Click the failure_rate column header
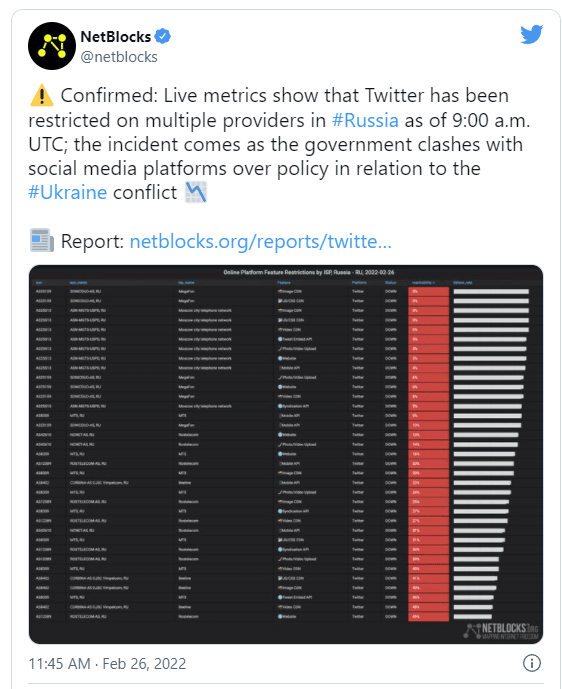Image resolution: width=562 pixels, height=689 pixels. tap(462, 283)
